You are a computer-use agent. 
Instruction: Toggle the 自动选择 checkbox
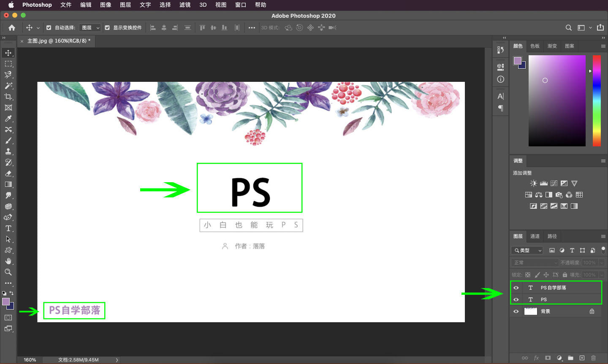49,28
